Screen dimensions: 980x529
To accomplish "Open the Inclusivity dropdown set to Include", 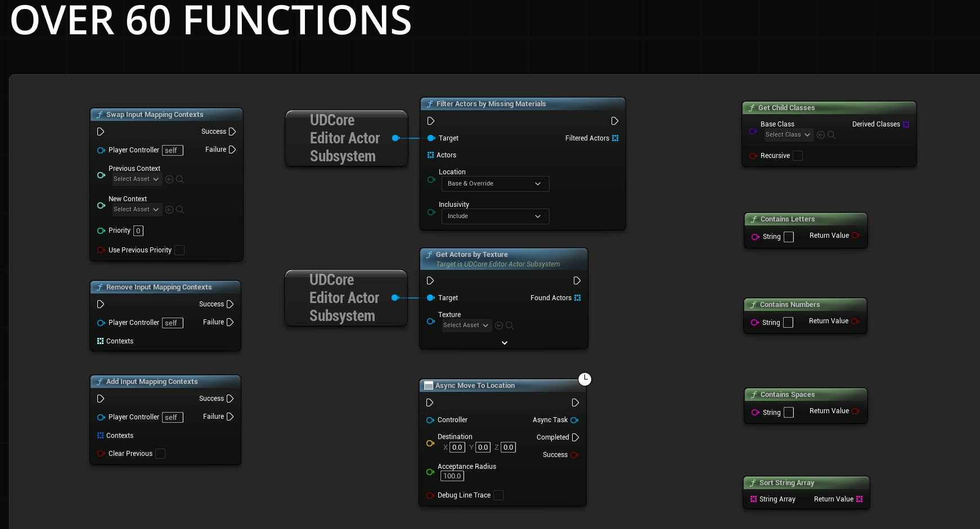I will (x=495, y=216).
